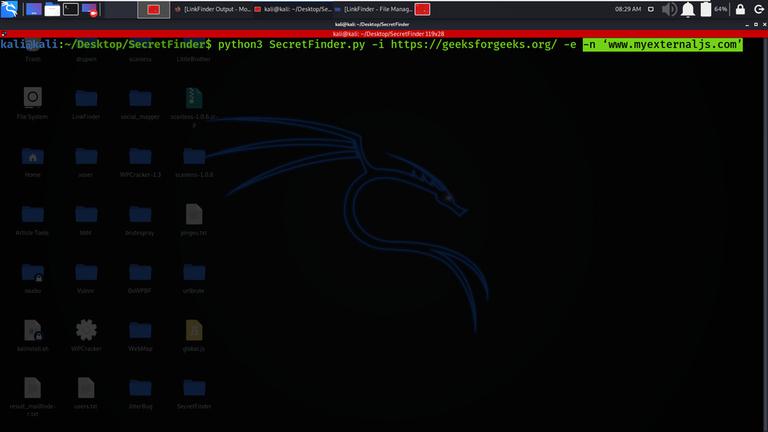Open the volume speaker tray icon
The width and height of the screenshot is (768, 432).
669,9
